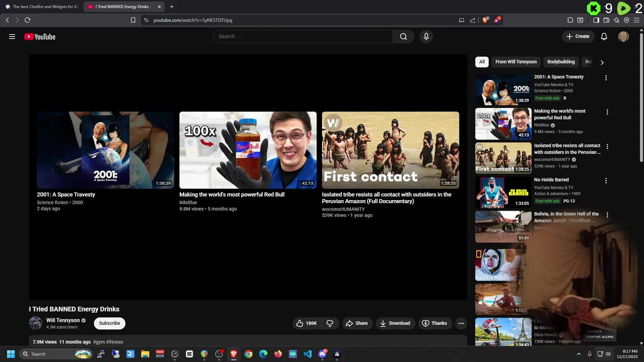This screenshot has width=644, height=362.
Task: Open new browser tab plus button
Action: pyautogui.click(x=172, y=7)
